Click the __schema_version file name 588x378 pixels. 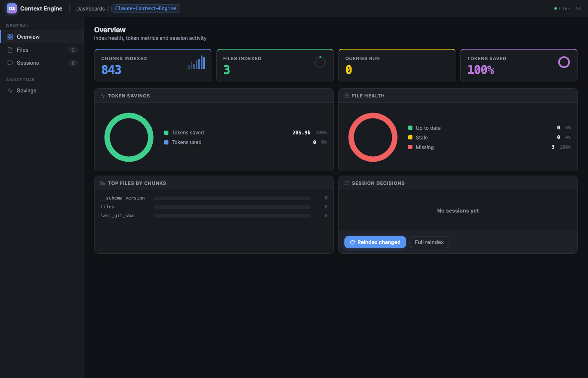[x=123, y=198]
